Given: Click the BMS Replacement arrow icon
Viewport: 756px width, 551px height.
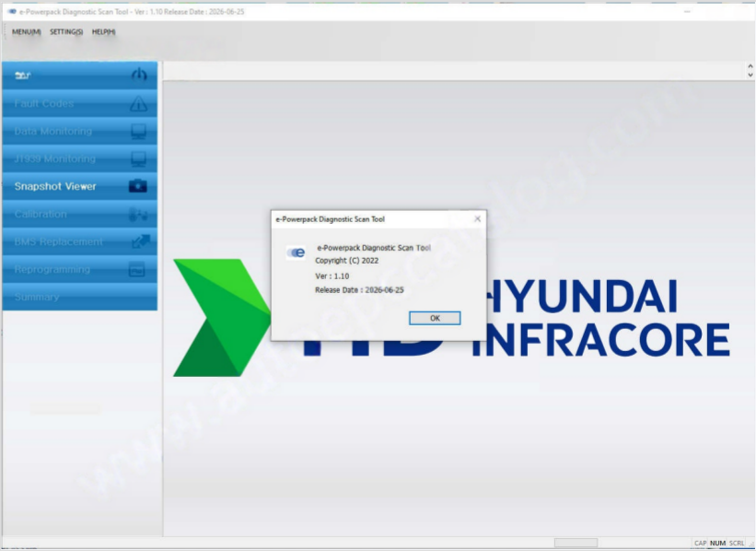Looking at the screenshot, I should [x=137, y=242].
